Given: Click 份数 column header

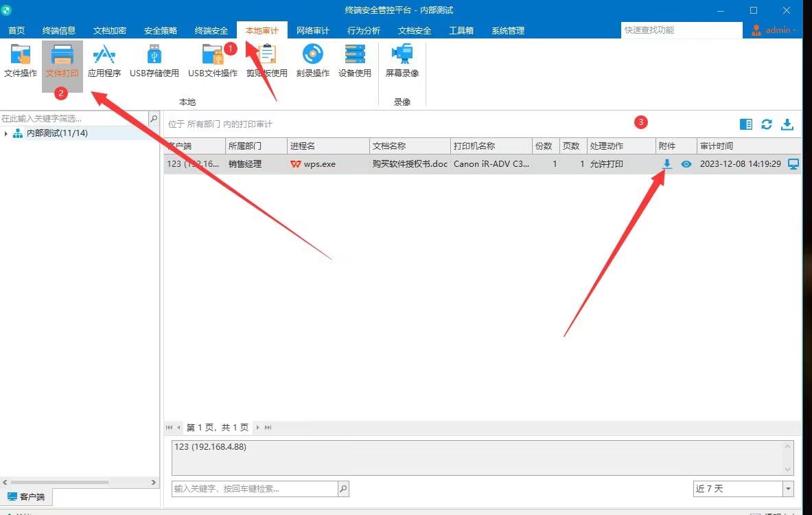Looking at the screenshot, I should coord(546,146).
